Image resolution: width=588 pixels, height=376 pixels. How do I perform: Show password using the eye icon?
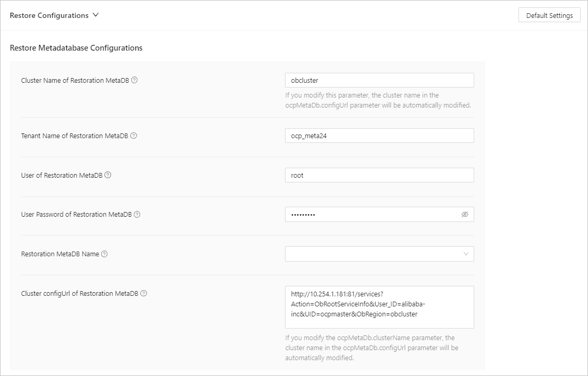[x=465, y=215]
